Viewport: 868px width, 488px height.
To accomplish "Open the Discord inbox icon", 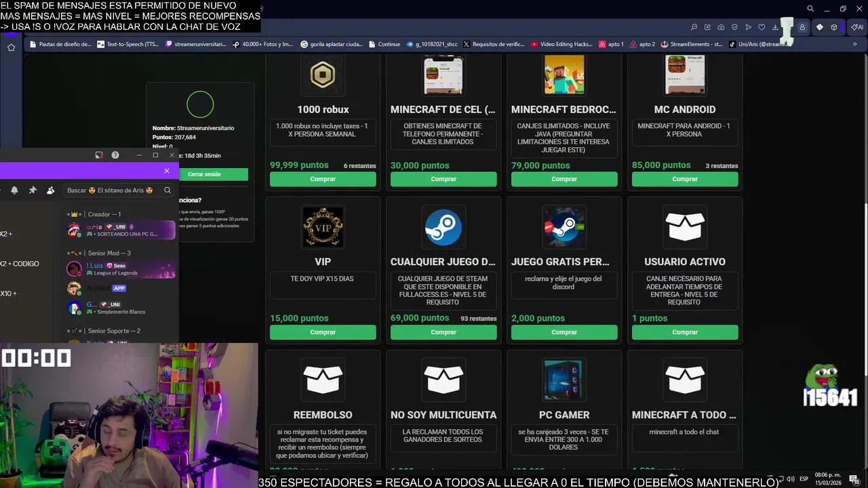I will coord(99,155).
